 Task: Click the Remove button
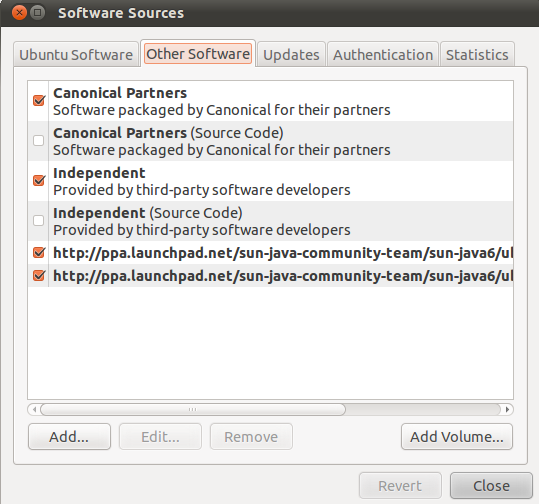251,437
